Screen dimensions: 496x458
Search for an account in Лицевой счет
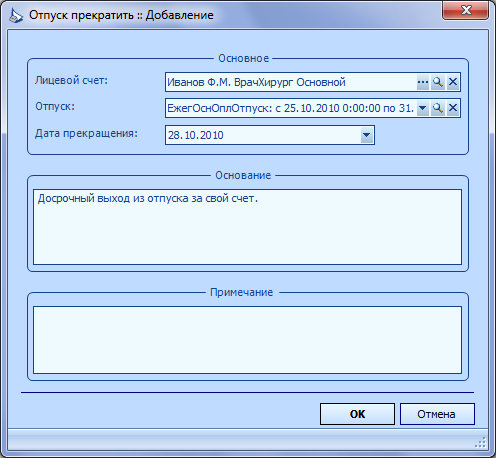[x=438, y=82]
